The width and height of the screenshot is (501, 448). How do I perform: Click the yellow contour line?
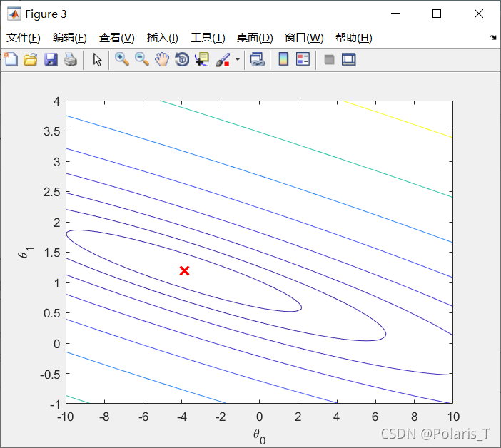pyautogui.click(x=398, y=119)
